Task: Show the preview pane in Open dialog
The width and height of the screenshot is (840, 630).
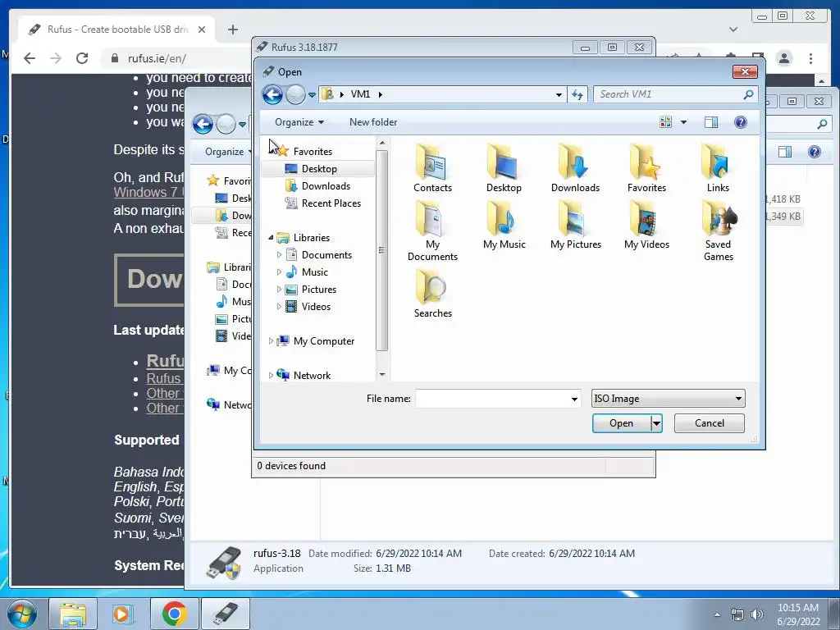Action: point(711,122)
